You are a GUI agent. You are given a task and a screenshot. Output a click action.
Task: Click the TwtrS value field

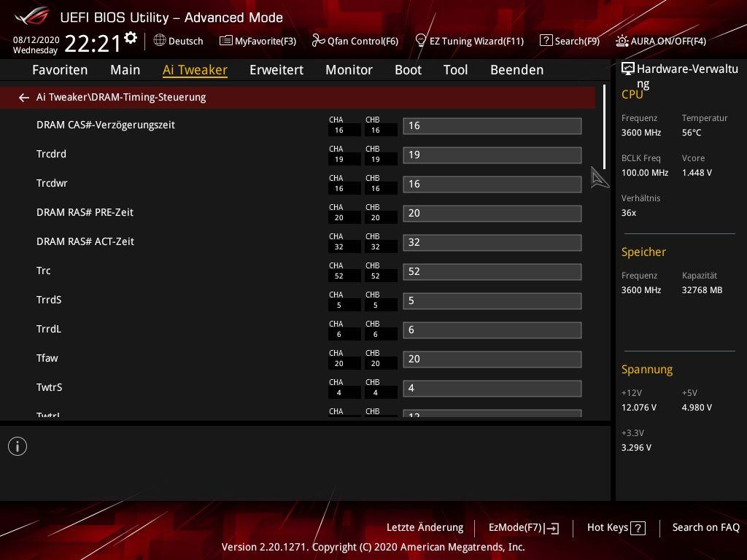click(492, 389)
